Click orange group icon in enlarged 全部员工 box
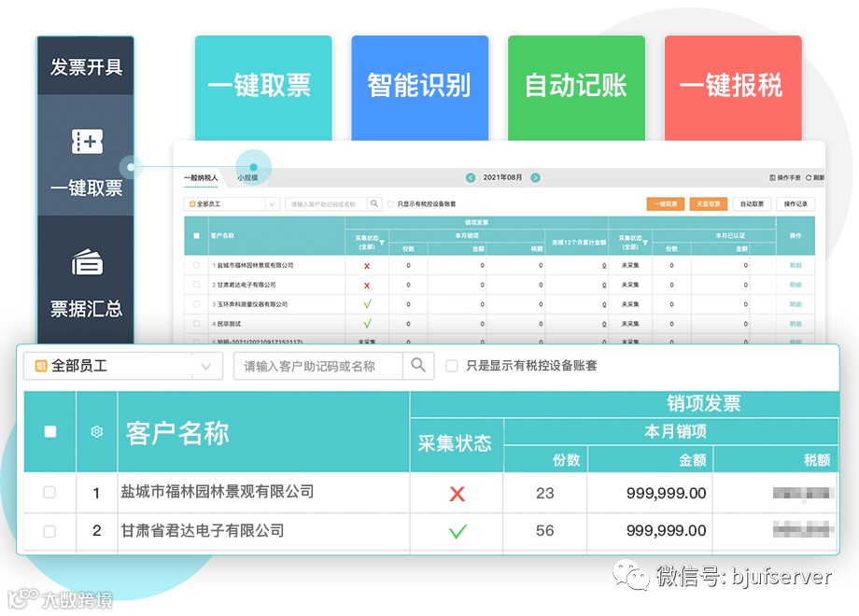Image resolution: width=859 pixels, height=616 pixels. point(40,365)
